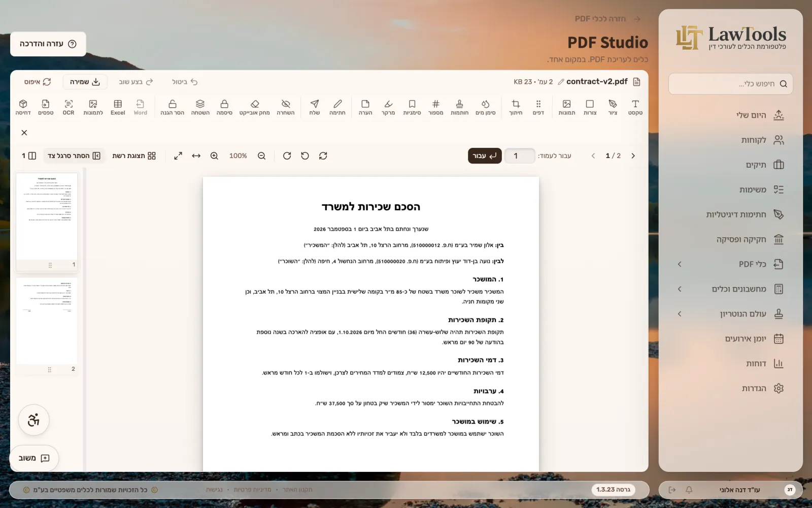Select the Crop (חיתוך) tool
The height and width of the screenshot is (508, 812).
[x=516, y=107]
